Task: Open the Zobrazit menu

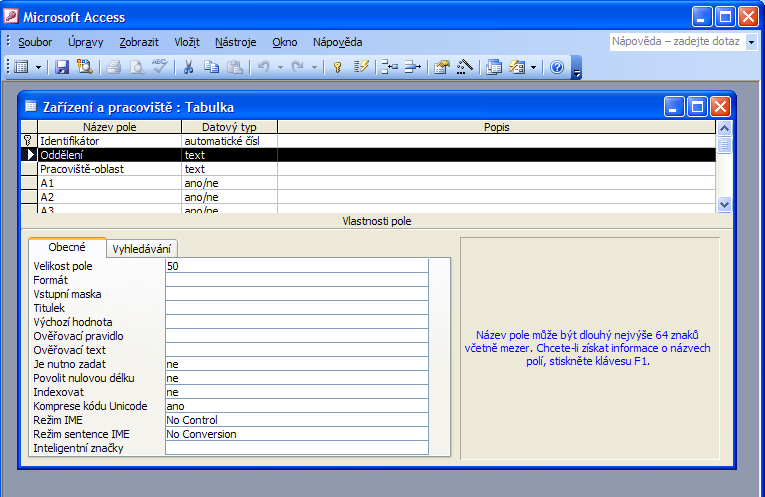Action: point(139,42)
